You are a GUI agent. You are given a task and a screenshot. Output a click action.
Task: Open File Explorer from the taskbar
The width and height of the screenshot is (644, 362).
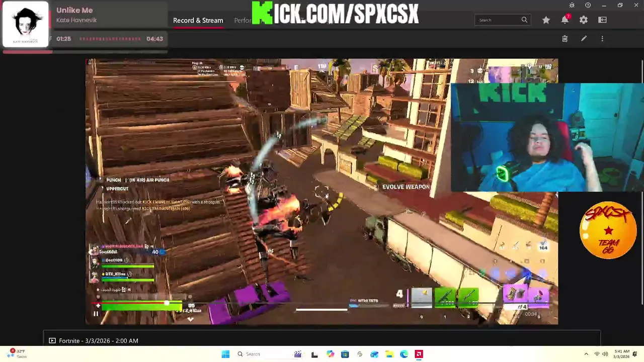coord(389,354)
